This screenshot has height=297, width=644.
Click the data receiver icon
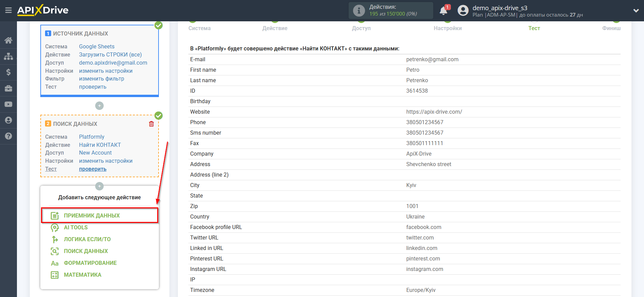pyautogui.click(x=55, y=215)
